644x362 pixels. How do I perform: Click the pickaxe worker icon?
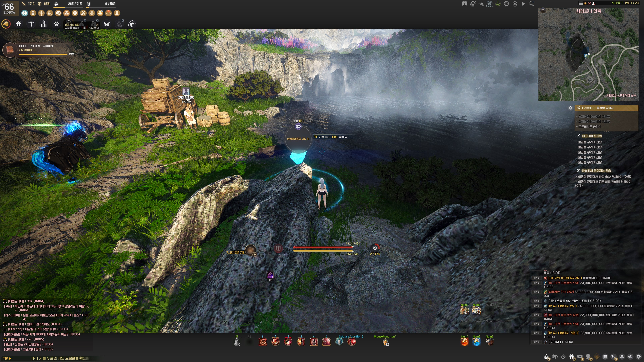pyautogui.click(x=31, y=24)
